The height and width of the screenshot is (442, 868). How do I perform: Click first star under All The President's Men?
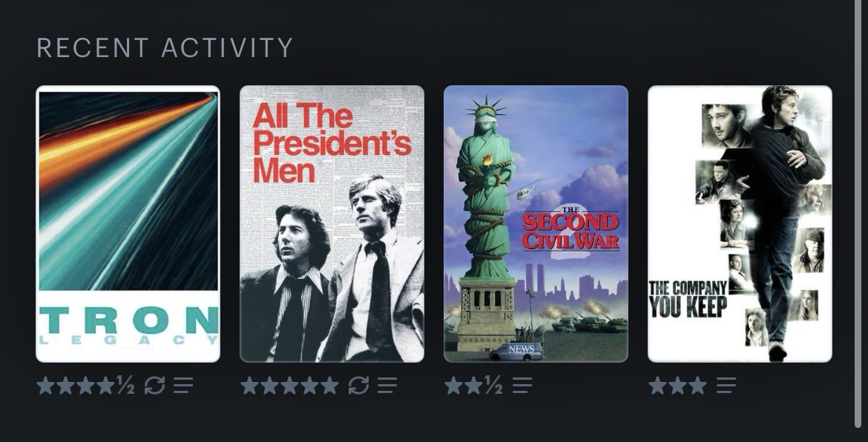pyautogui.click(x=250, y=386)
